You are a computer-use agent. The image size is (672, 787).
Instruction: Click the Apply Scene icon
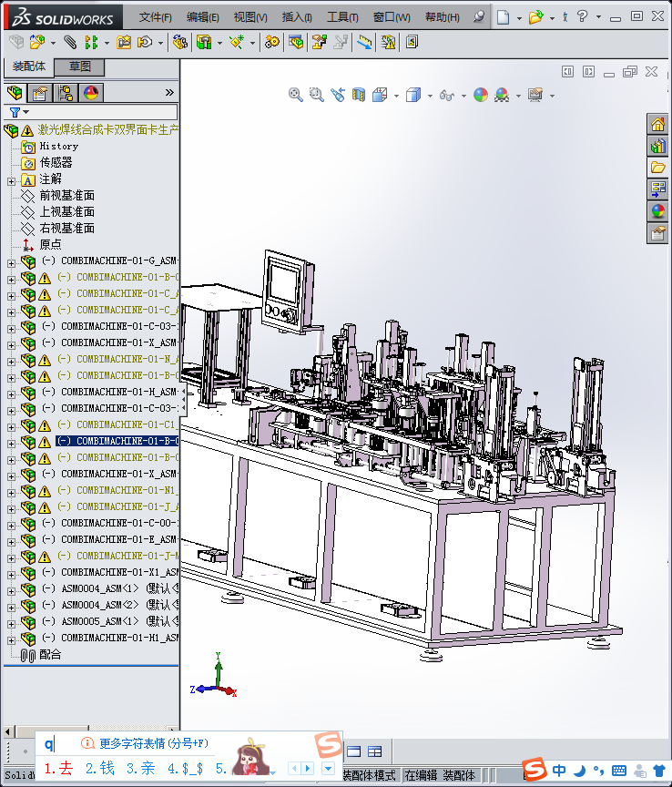[x=502, y=95]
